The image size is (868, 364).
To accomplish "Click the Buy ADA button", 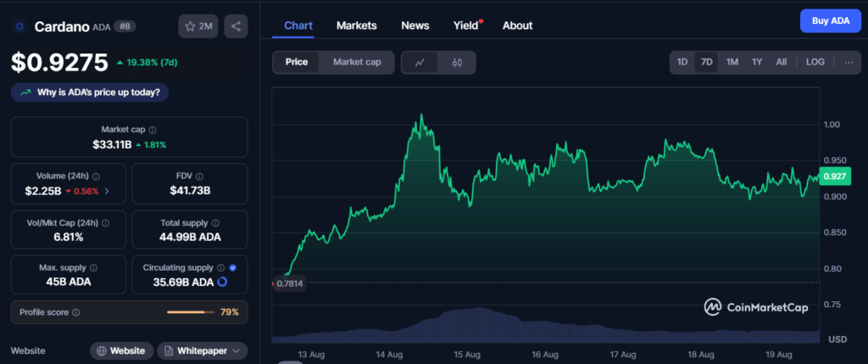I will (x=831, y=21).
